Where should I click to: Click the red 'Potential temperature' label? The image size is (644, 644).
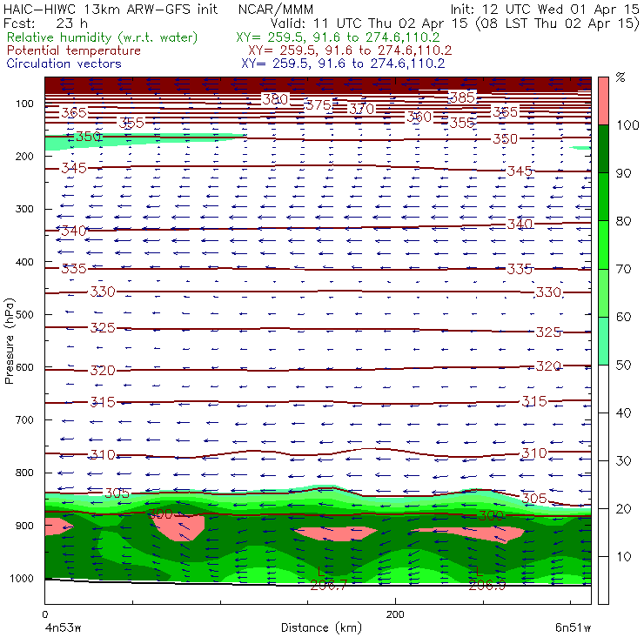pyautogui.click(x=74, y=50)
